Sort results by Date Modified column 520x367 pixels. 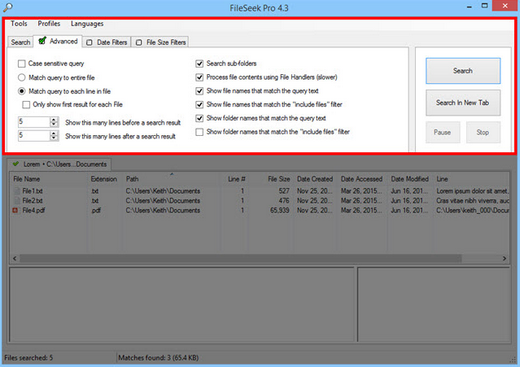411,179
